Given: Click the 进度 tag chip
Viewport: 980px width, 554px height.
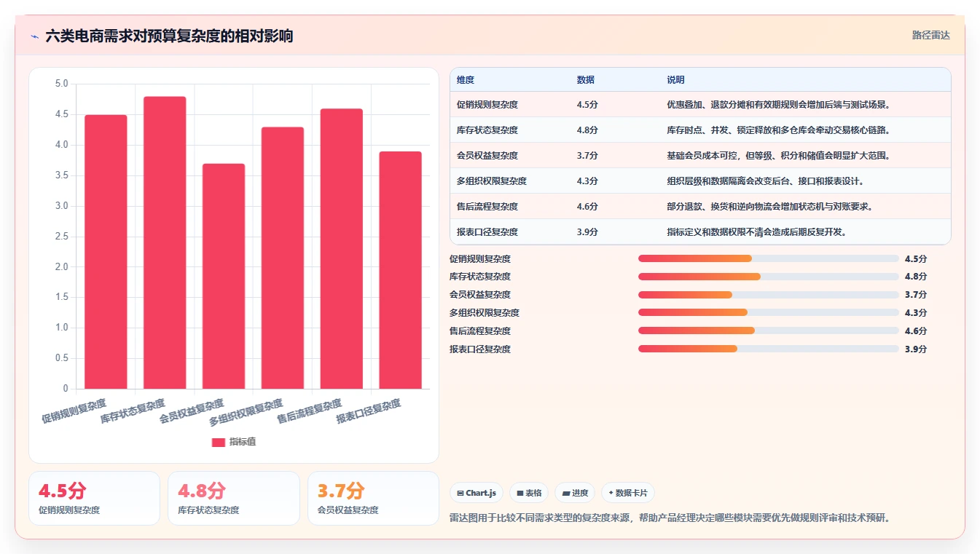Looking at the screenshot, I should pos(575,493).
